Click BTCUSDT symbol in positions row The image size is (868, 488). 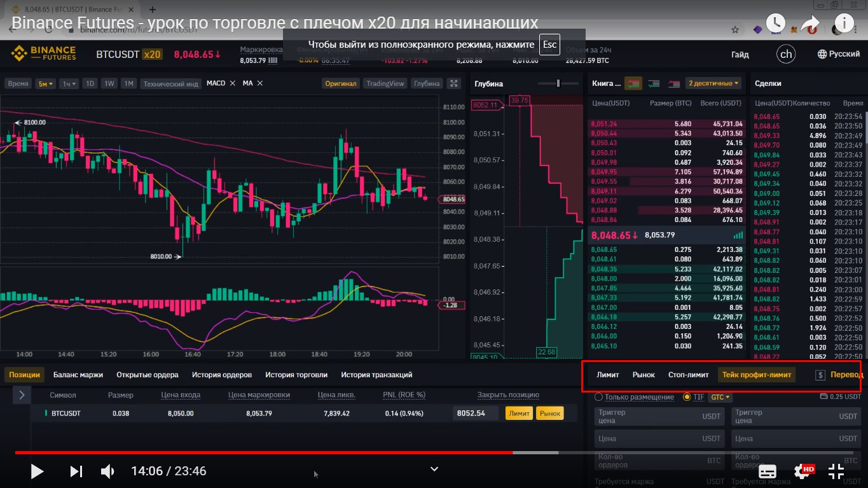[x=66, y=413]
